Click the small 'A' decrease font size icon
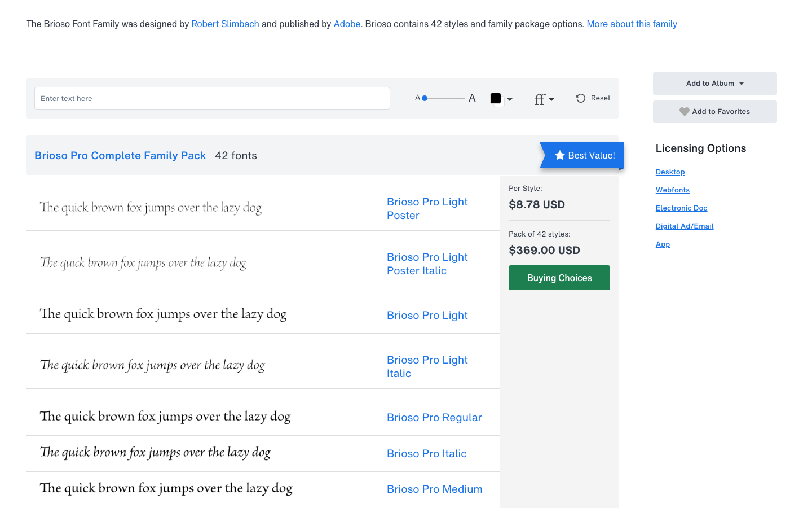The width and height of the screenshot is (812, 508). pos(417,98)
